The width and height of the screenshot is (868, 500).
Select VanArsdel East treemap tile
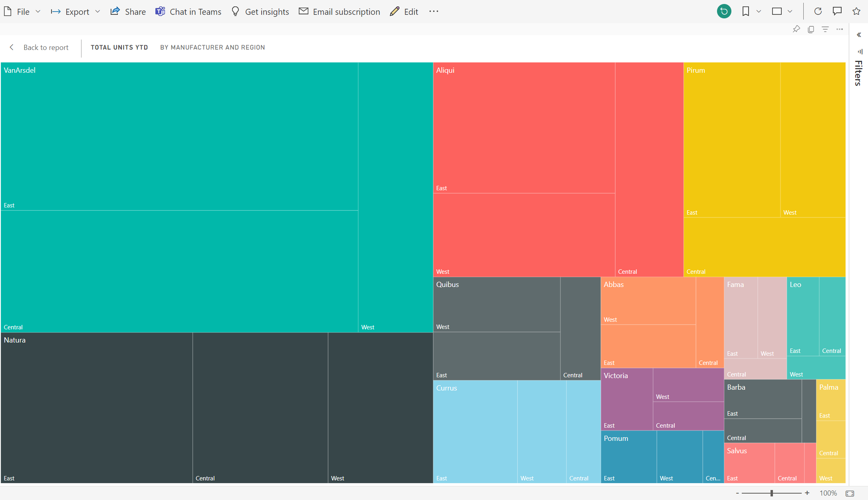(179, 136)
